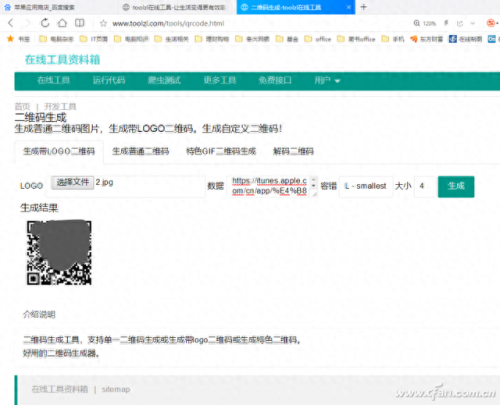Select the 生成带LOGO二维码 tab

click(x=59, y=152)
